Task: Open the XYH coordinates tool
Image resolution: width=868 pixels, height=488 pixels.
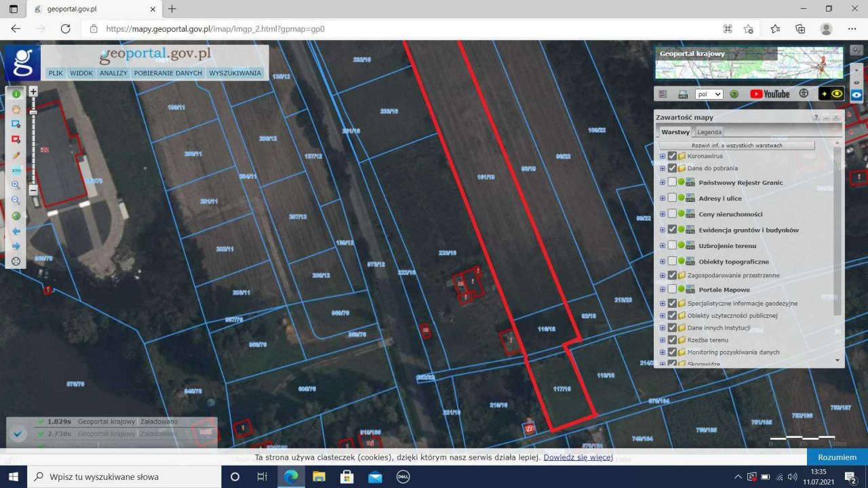Action: [x=16, y=170]
